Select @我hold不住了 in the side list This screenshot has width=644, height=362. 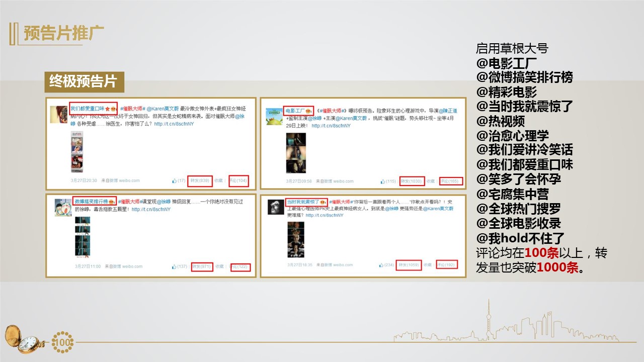tap(520, 238)
